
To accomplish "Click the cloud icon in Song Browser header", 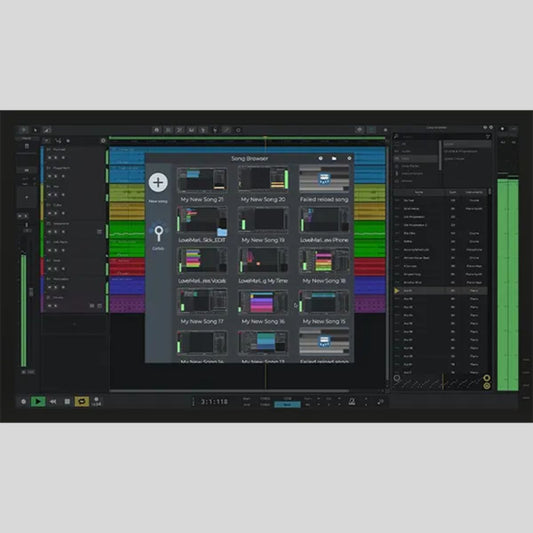I will [x=320, y=158].
